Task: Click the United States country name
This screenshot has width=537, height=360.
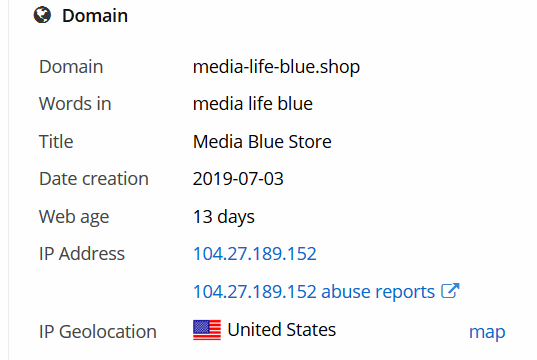Action: (282, 330)
